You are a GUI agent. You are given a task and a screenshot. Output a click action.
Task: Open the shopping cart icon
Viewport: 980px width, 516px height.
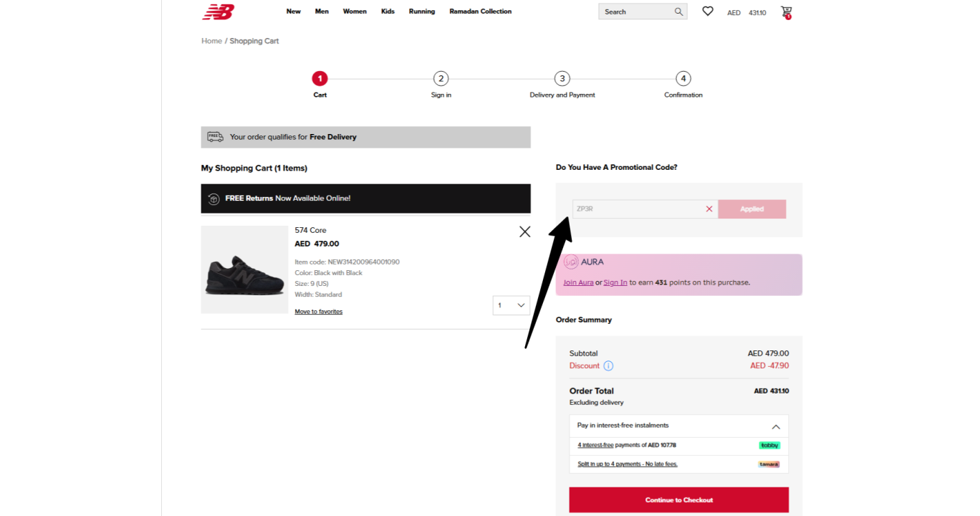click(787, 11)
